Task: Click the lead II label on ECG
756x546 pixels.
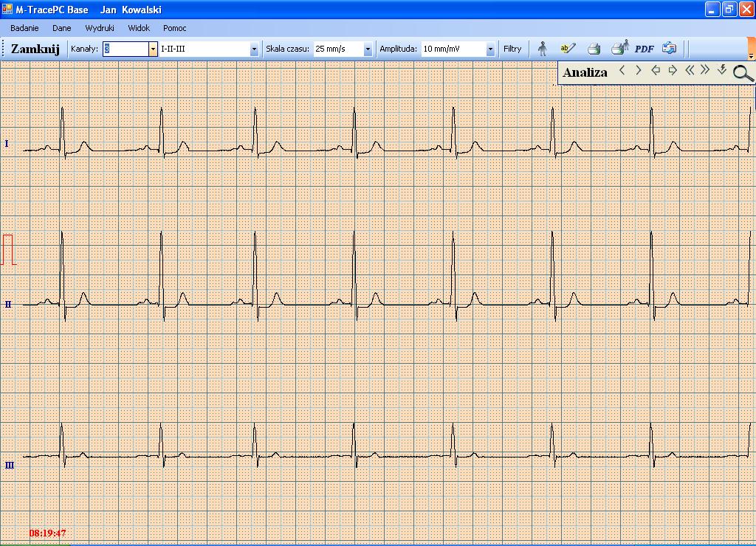Action: [x=8, y=305]
